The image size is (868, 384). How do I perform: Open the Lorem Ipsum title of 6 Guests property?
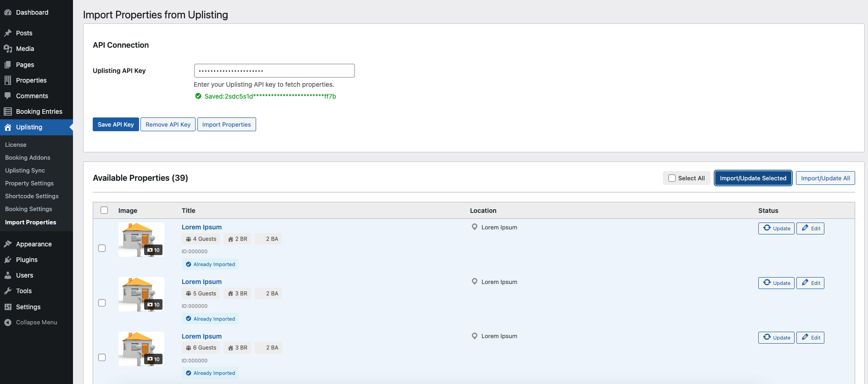[x=202, y=336]
